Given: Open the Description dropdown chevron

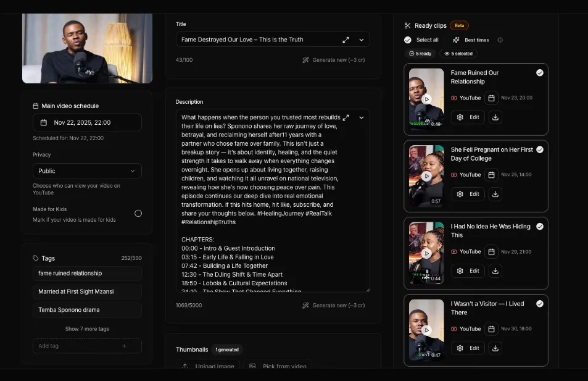Looking at the screenshot, I should 362,117.
